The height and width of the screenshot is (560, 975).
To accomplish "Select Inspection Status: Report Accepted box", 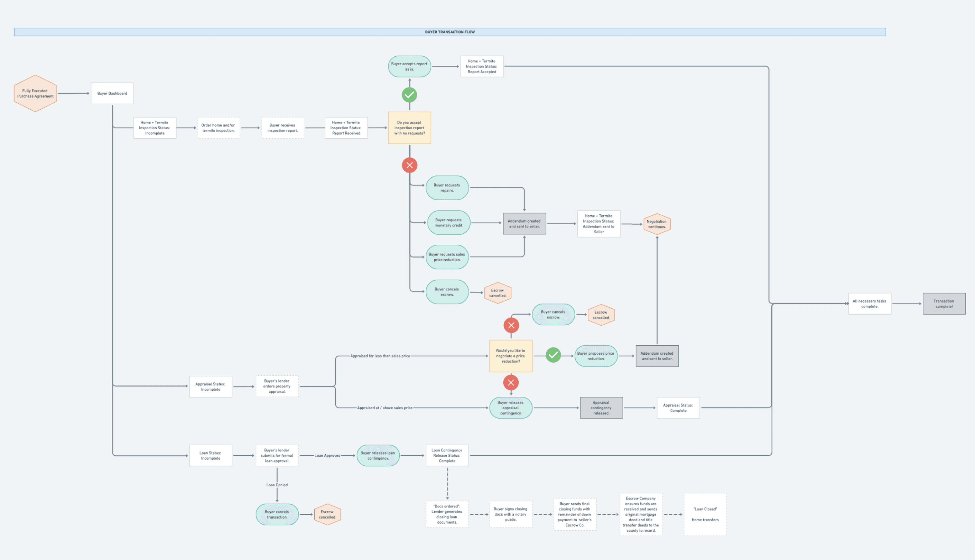I will 482,66.
